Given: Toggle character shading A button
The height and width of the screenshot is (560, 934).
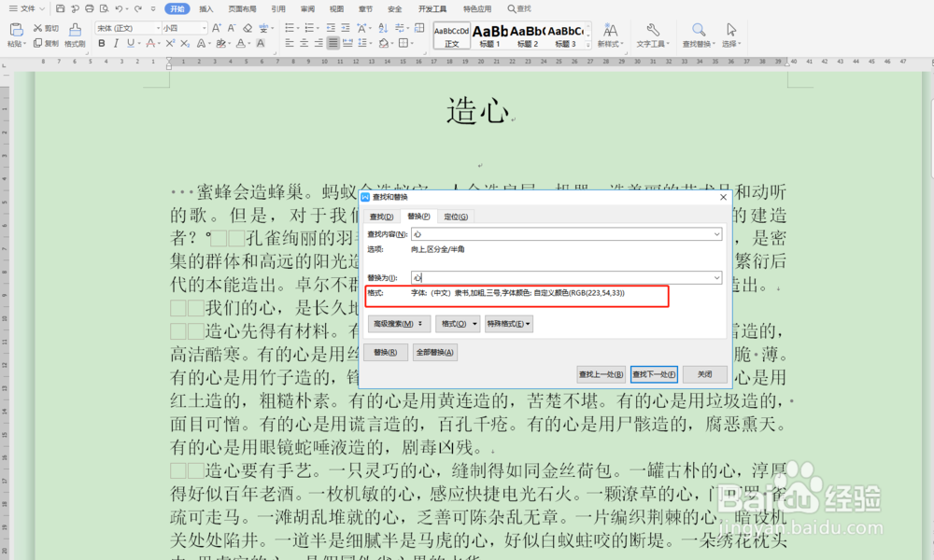Looking at the screenshot, I should (261, 43).
